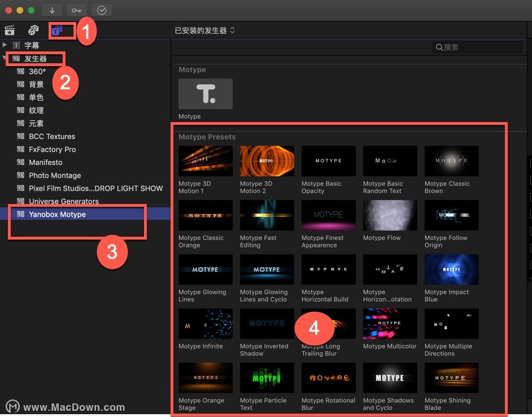Choose the Motype Multiple Directions preset

(452, 324)
